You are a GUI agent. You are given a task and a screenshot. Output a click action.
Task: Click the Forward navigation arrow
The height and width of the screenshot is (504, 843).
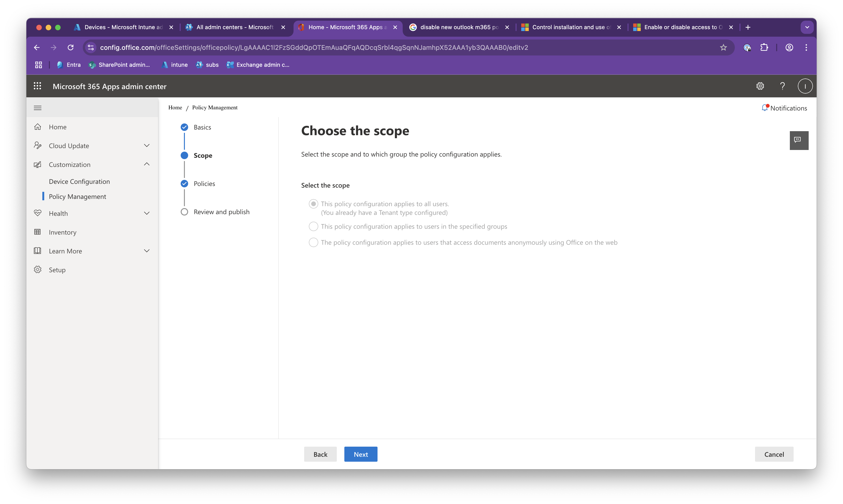click(54, 47)
